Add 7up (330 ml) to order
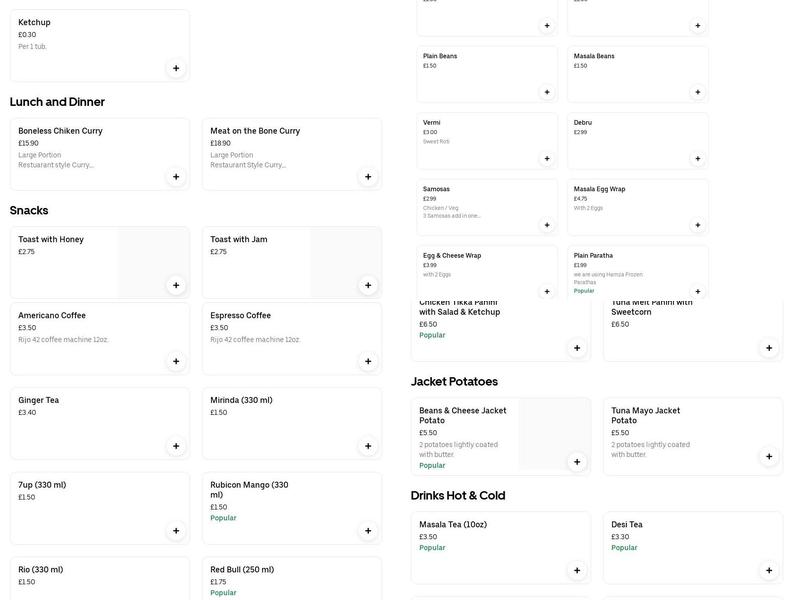Viewport: 800px width, 600px height. 176,531
